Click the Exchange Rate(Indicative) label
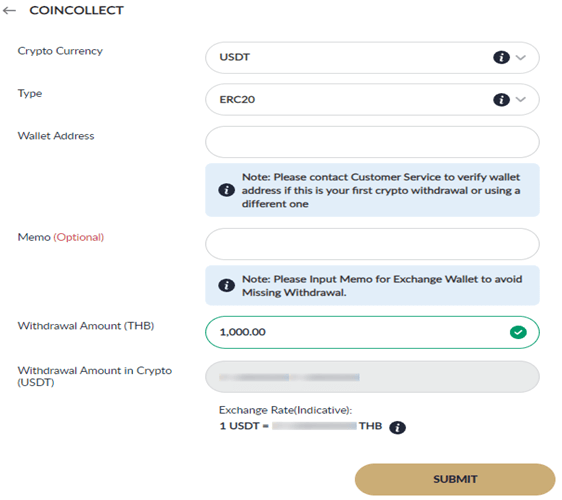 [x=286, y=410]
